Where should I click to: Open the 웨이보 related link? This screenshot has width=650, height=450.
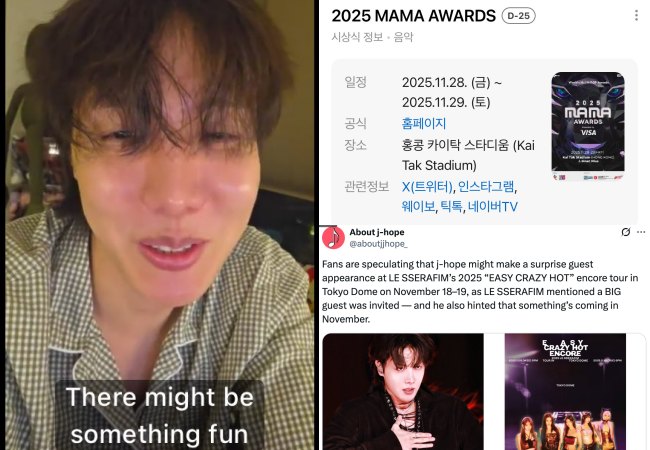point(418,206)
